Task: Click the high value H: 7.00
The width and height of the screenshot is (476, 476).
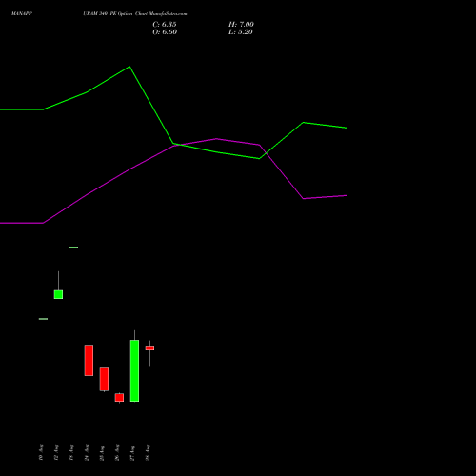Action: click(241, 25)
